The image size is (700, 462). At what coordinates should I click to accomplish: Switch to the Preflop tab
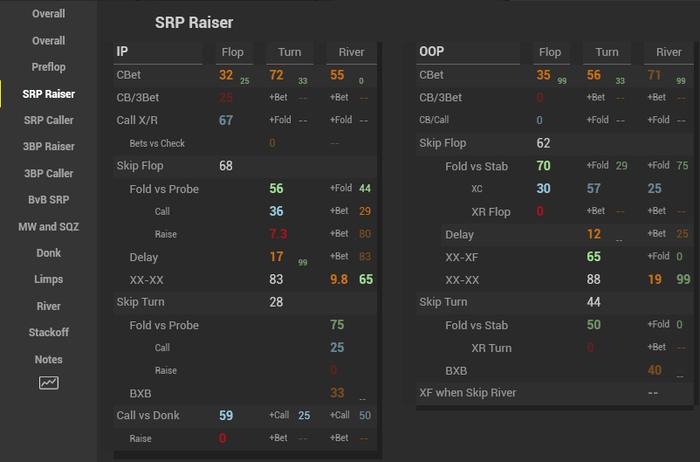pyautogui.click(x=48, y=67)
